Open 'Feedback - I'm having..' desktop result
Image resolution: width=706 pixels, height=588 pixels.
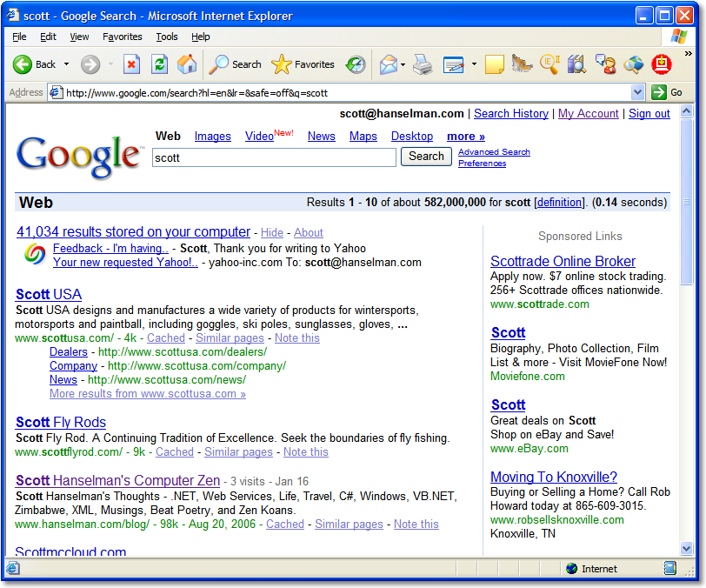[110, 248]
